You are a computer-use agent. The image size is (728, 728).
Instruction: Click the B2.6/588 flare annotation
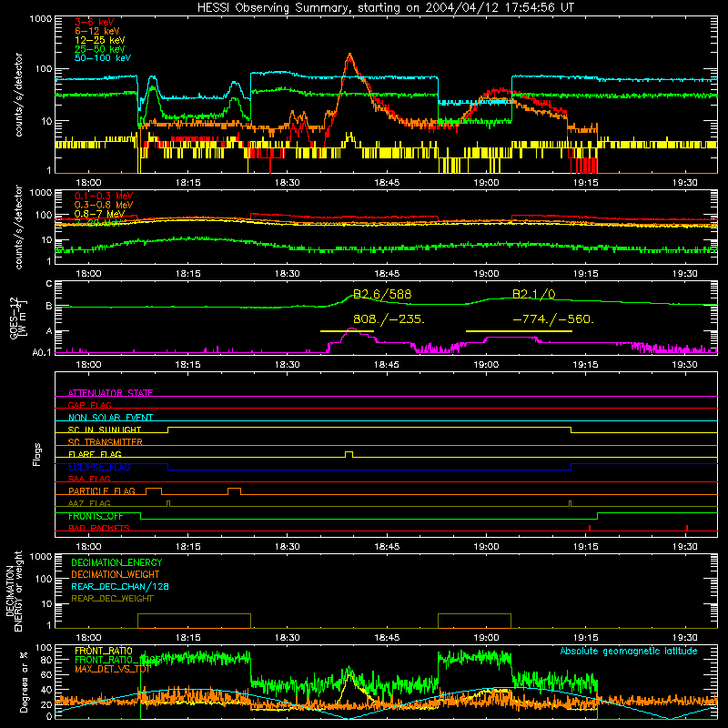pyautogui.click(x=382, y=294)
